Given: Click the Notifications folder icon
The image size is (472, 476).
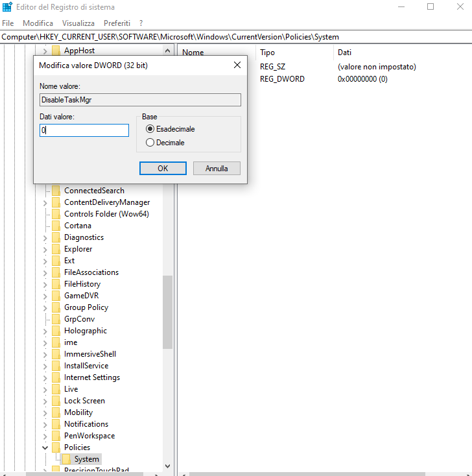Looking at the screenshot, I should point(56,424).
